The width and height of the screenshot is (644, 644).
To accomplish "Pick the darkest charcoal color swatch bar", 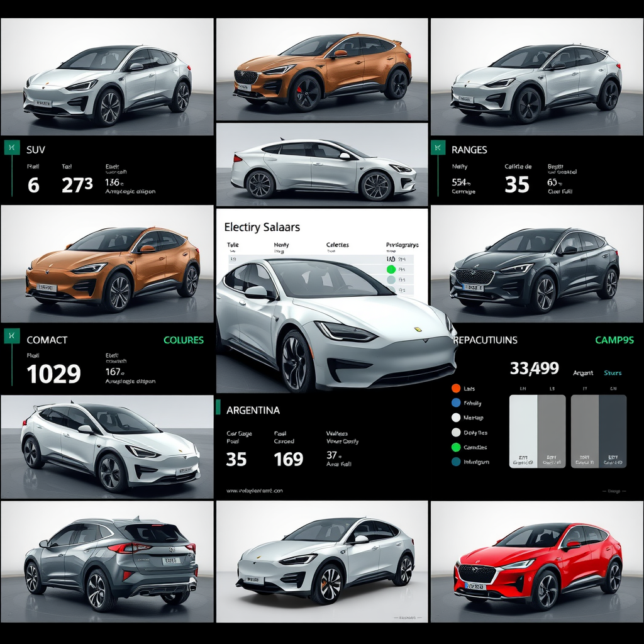I will click(x=613, y=431).
